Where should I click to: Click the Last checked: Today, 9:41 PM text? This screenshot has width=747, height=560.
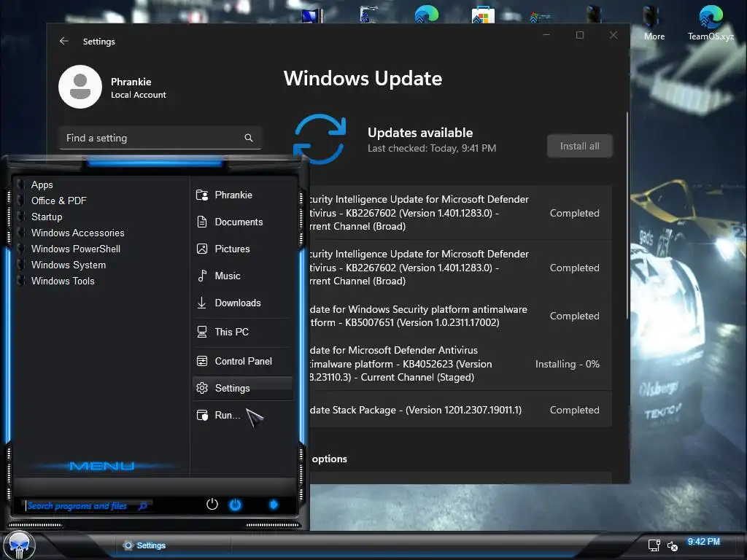coord(432,148)
